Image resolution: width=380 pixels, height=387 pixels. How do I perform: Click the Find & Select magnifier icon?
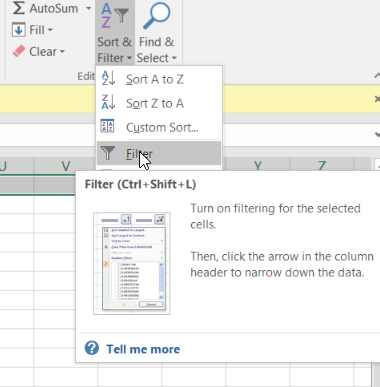pyautogui.click(x=157, y=15)
